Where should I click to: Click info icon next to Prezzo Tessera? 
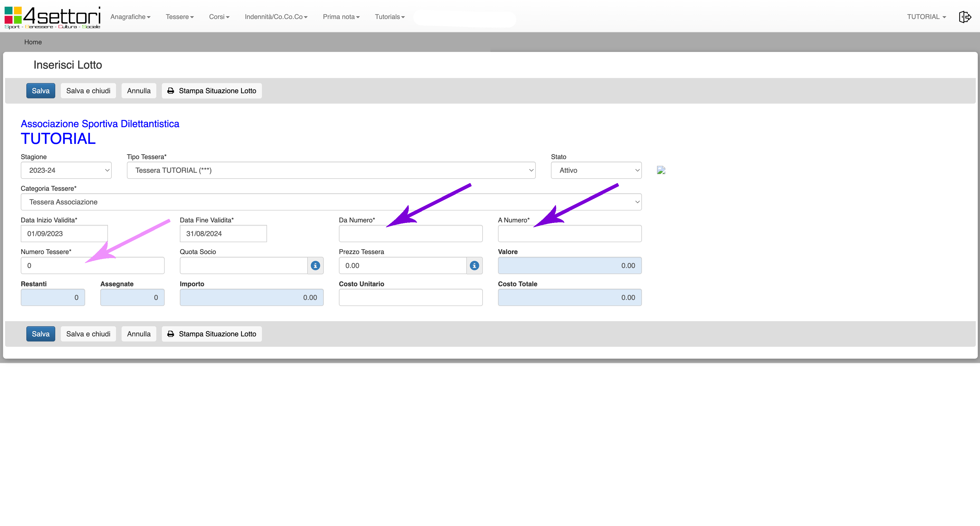point(474,266)
